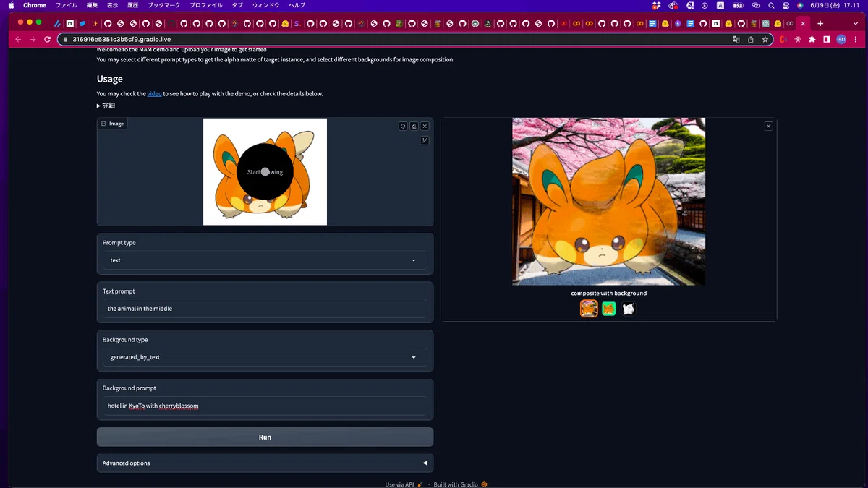Click the browser forward arrow

click(x=33, y=39)
